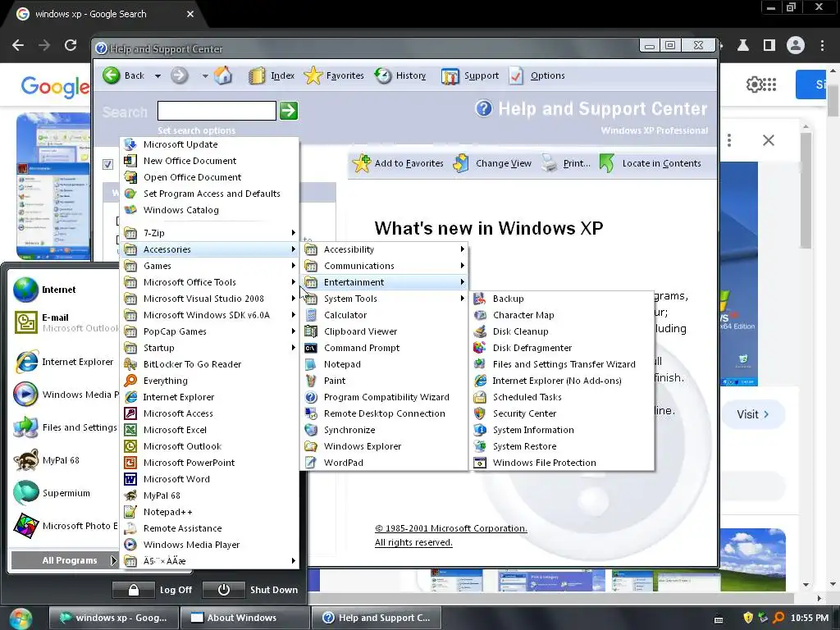Toggle the checkbox left of programs menu
The height and width of the screenshot is (630, 840).
pos(107,164)
